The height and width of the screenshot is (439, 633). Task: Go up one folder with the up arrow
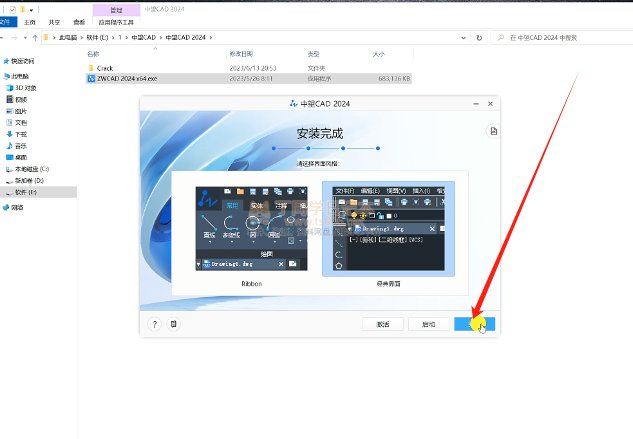(x=36, y=37)
